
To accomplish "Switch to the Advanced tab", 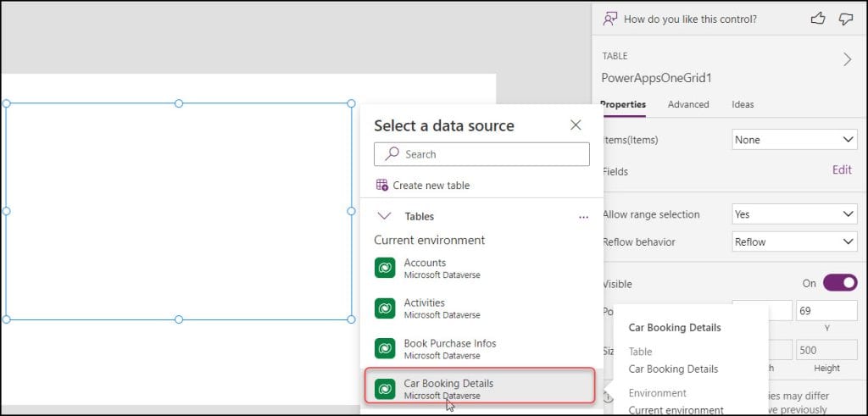I will tap(688, 104).
